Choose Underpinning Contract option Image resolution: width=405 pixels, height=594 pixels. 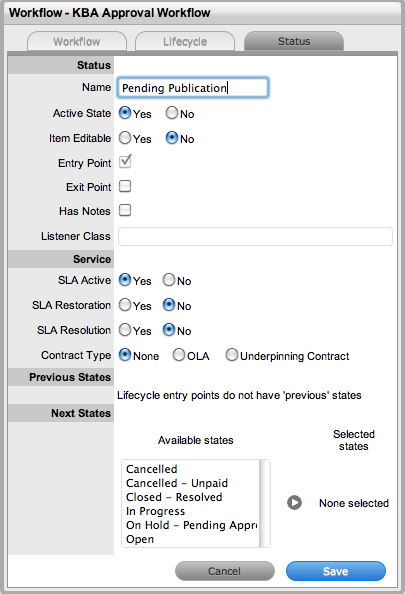click(x=231, y=355)
